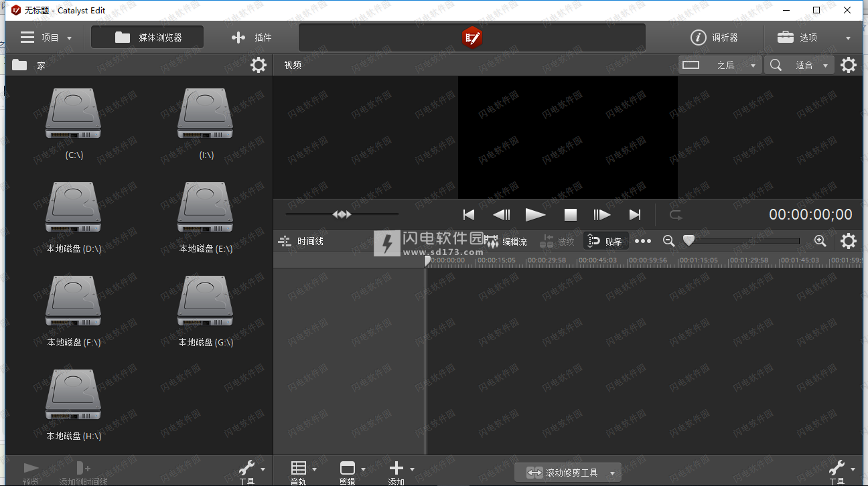Toggle 波纹 ripple editing
Viewport: 868px width, 486px height.
pos(558,241)
